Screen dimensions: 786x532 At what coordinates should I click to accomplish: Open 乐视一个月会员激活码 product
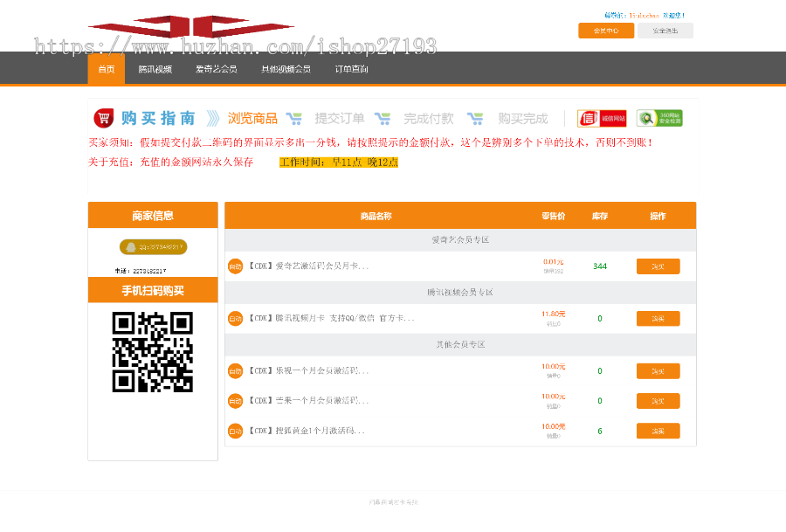(x=309, y=371)
